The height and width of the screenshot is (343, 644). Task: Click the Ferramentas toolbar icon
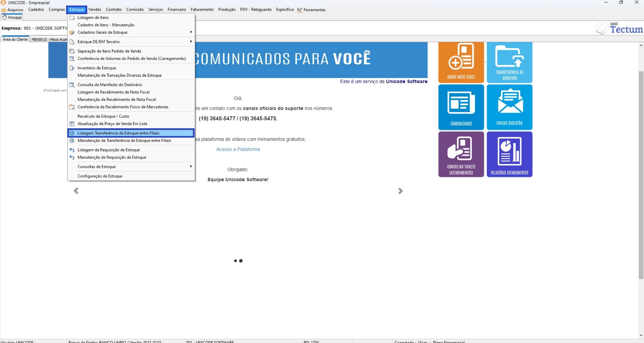(x=300, y=10)
